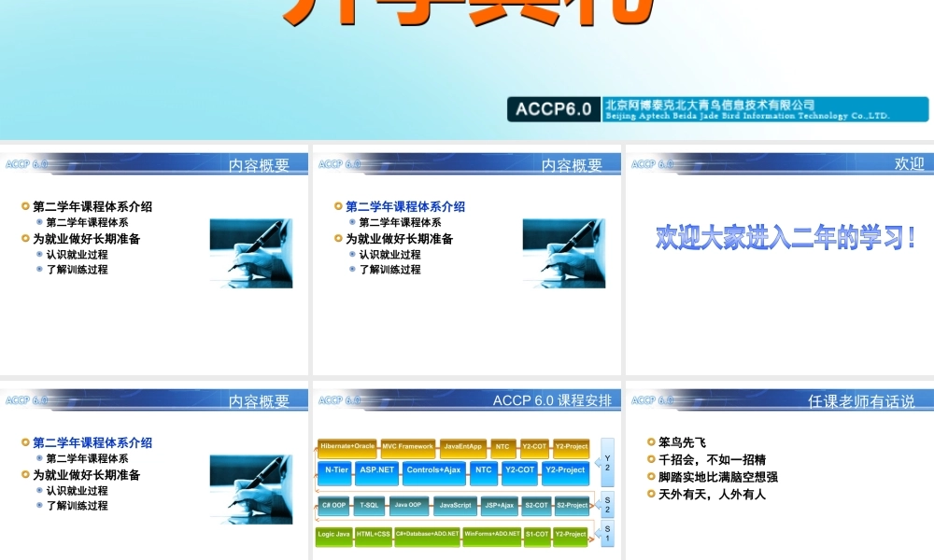934x560 pixels.
Task: Click the ASP.NET module block
Action: (376, 471)
